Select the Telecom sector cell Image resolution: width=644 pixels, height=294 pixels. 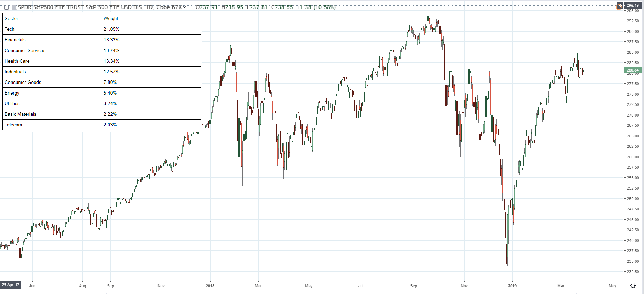tap(52, 125)
